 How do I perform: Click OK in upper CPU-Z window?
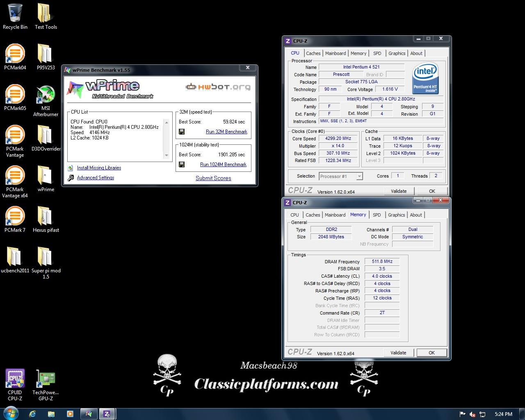(x=432, y=191)
